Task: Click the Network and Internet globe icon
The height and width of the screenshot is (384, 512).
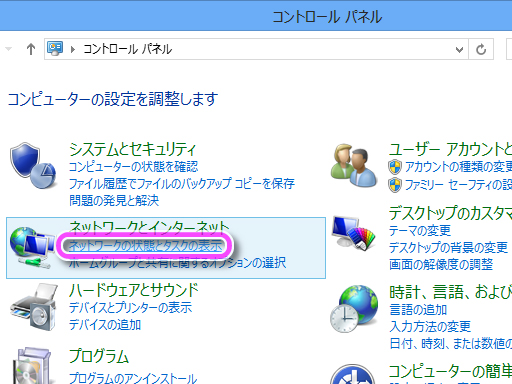Action: 32,247
